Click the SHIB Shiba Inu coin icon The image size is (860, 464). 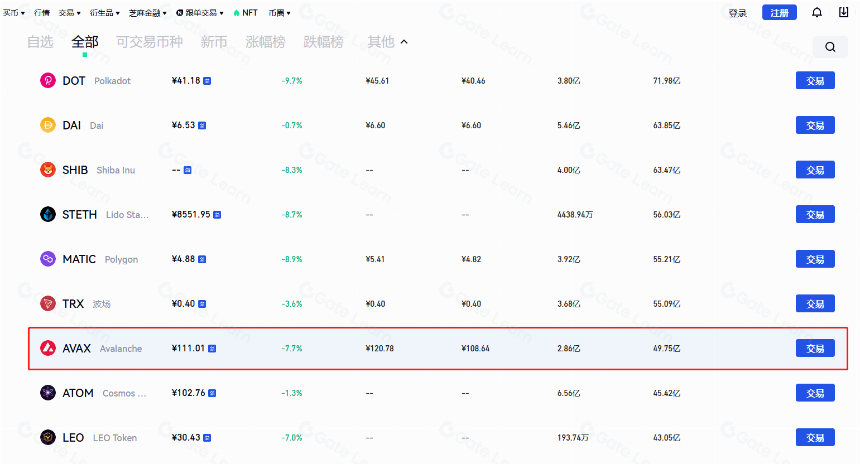pos(48,170)
